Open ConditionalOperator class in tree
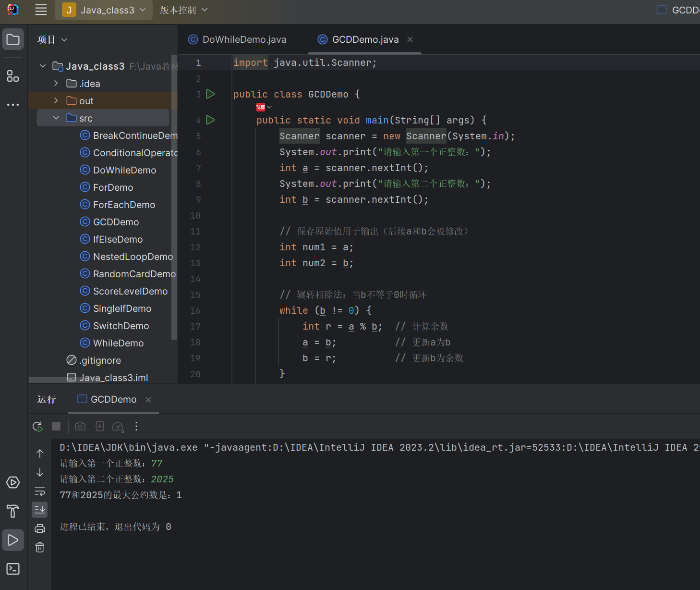Screen dimensions: 700x590 (x=129, y=153)
